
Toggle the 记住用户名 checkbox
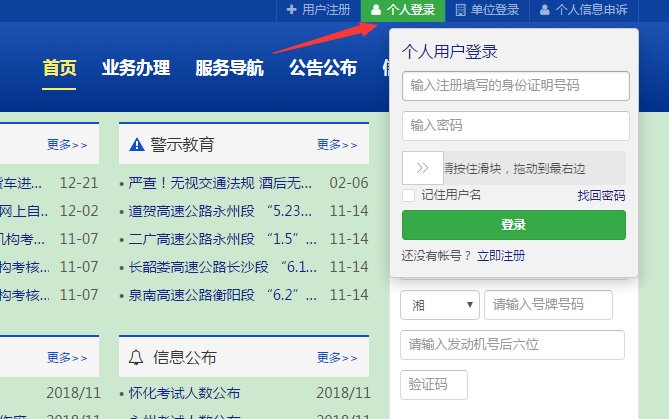point(408,195)
